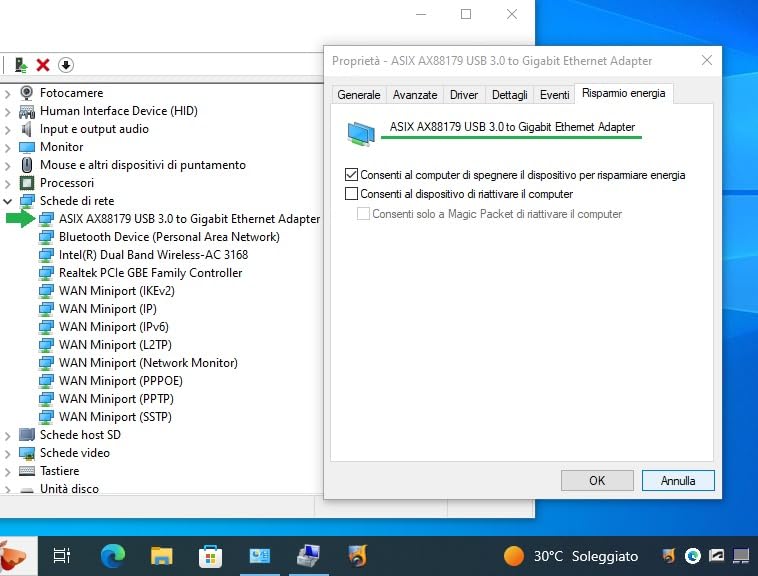This screenshot has height=576, width=758.
Task: Expand the Tastiere category
Action: tap(7, 472)
